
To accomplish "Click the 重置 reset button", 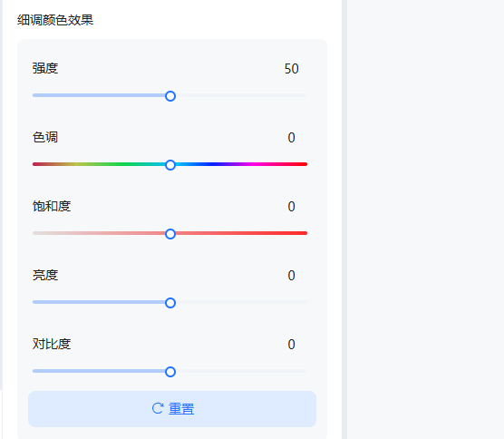I will (172, 409).
